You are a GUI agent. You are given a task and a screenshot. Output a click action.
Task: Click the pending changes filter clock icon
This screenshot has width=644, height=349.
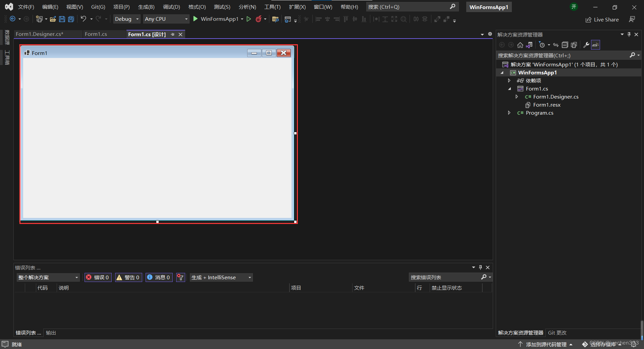point(542,45)
